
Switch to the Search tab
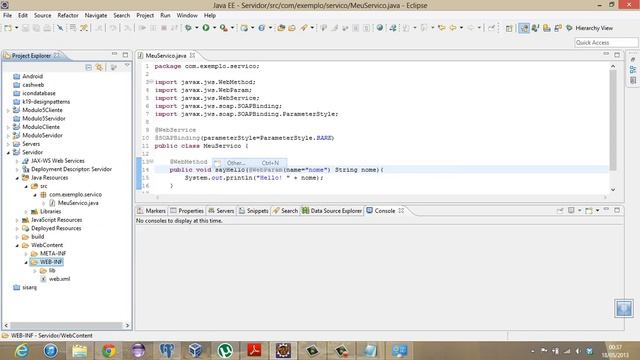pos(285,211)
